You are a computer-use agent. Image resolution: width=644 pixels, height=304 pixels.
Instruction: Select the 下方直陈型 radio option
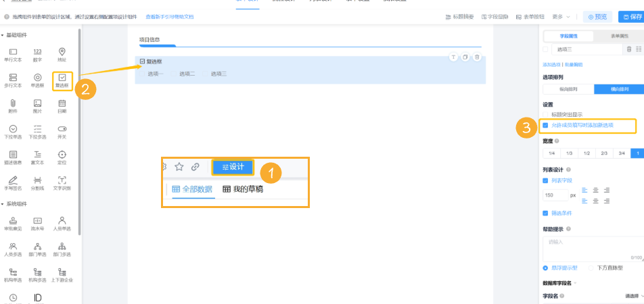pyautogui.click(x=591, y=268)
